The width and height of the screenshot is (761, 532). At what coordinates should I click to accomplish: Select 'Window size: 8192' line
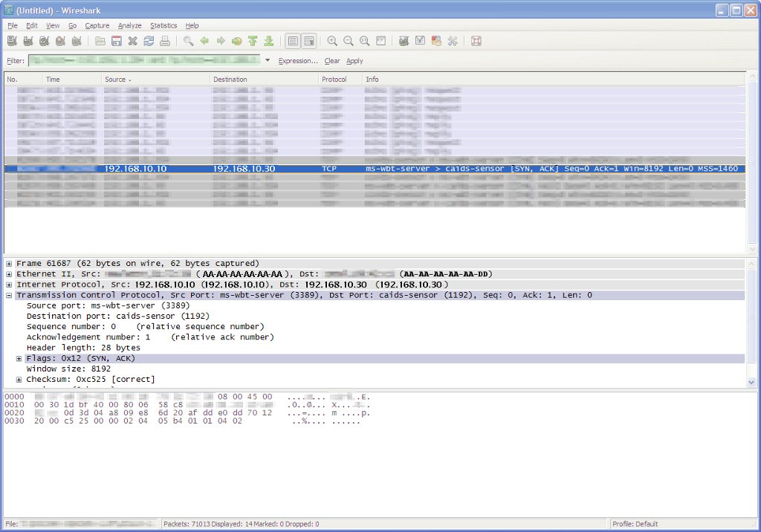68,369
